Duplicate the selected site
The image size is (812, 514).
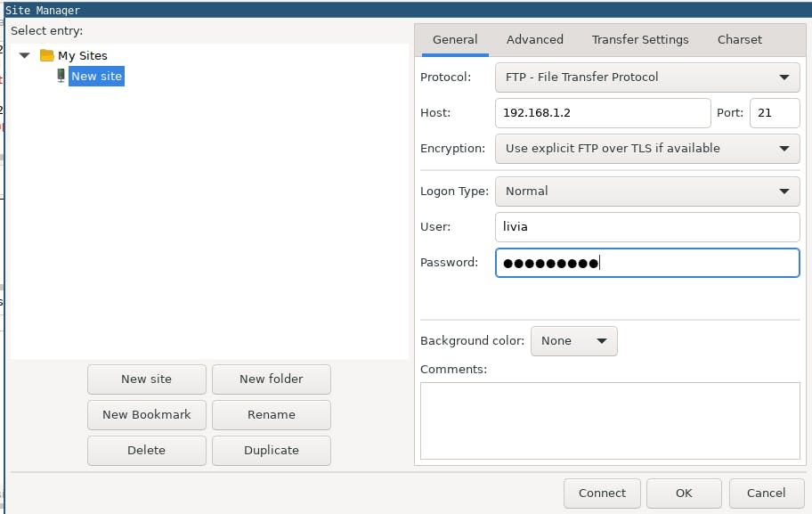tap(271, 450)
